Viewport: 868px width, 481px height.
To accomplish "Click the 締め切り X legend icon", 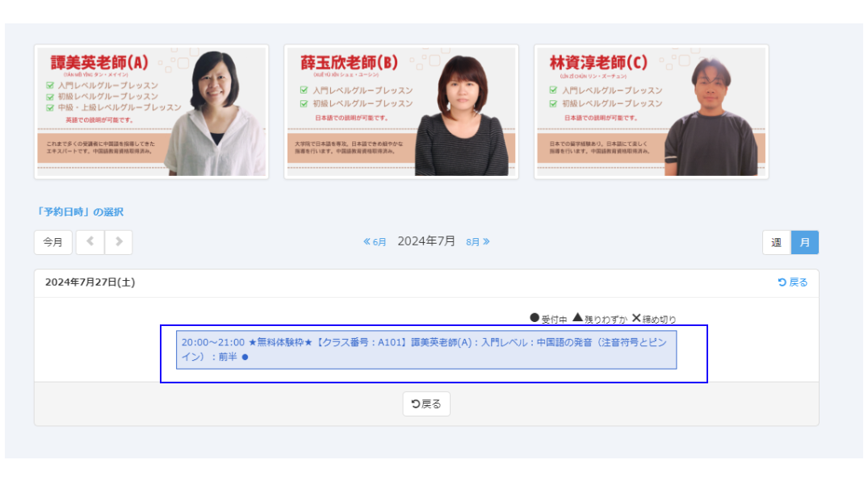I will (636, 318).
